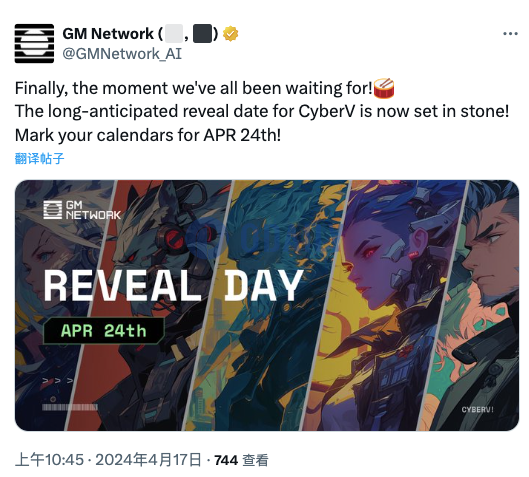
Task: Click the gold verified badge
Action: (230, 34)
